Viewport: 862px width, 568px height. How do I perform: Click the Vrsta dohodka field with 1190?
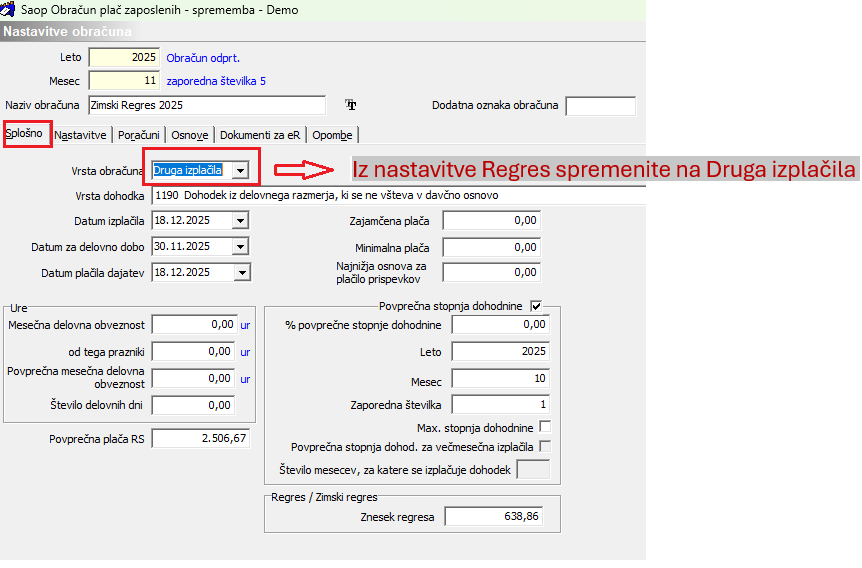pyautogui.click(x=399, y=195)
